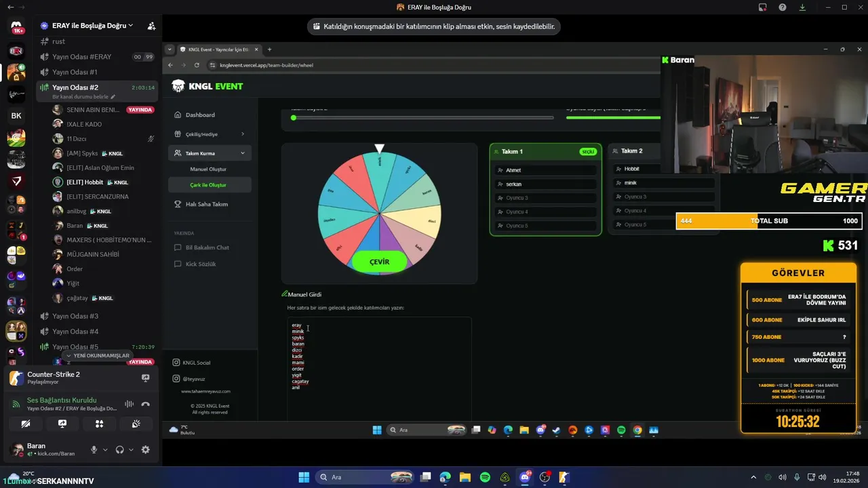This screenshot has width=868, height=488.
Task: Select the Takım 2 card header
Action: pos(634,151)
